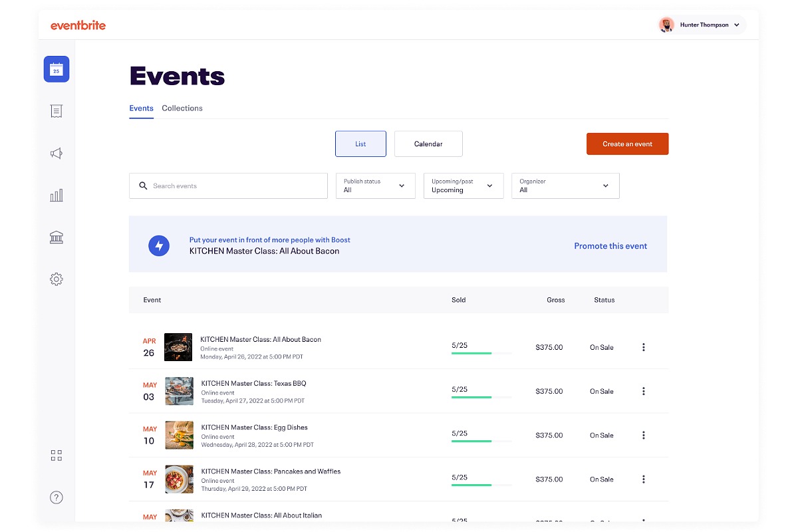This screenshot has width=798, height=532.
Task: Click the Gross column header
Action: [556, 300]
